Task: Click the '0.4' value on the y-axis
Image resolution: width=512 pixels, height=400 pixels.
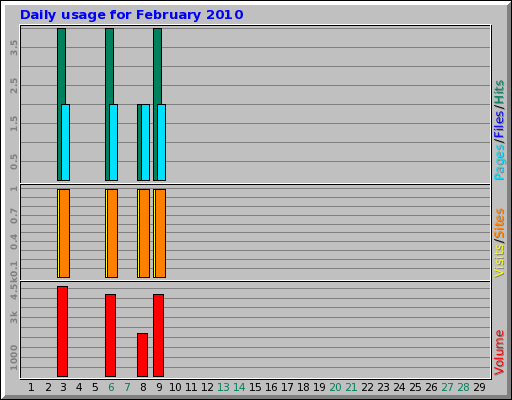Action: 14,242
